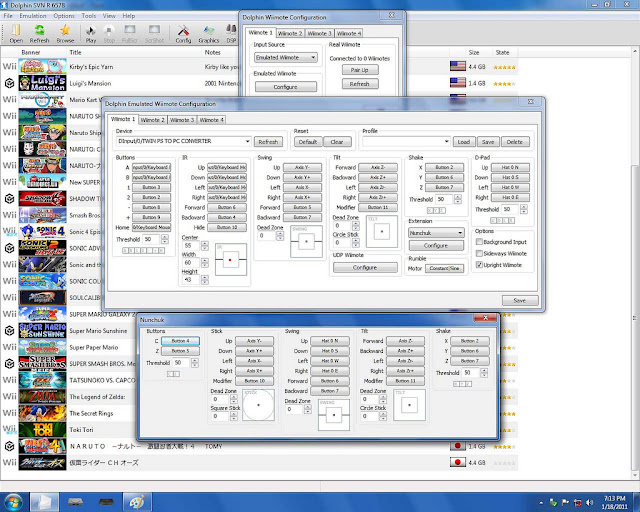This screenshot has height=512, width=640.
Task: Click the Refresh toolbar icon in Dolphin
Action: click(x=39, y=33)
